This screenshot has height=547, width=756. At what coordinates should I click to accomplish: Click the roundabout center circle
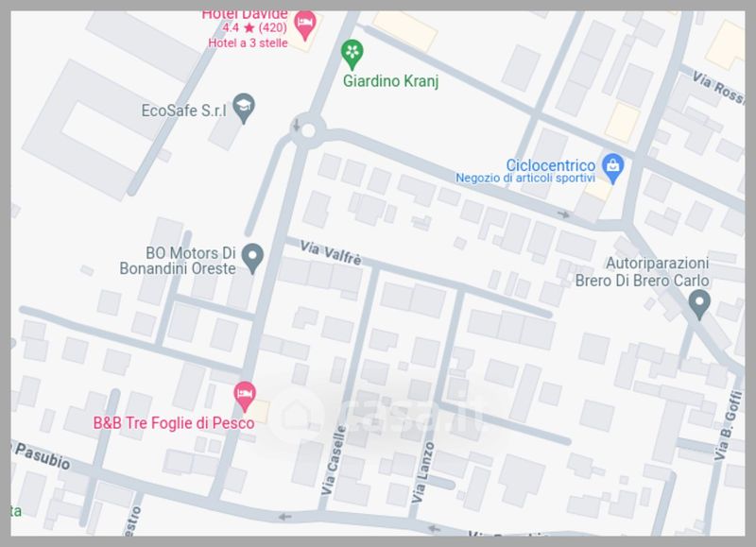click(308, 130)
